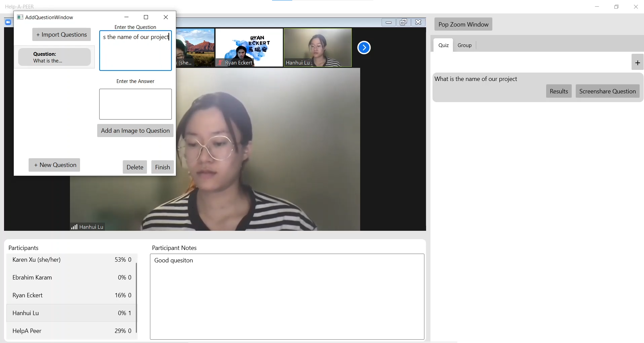Viewport: 644px width, 343px height.
Task: Minimize the embedded Zoom window
Action: click(388, 22)
